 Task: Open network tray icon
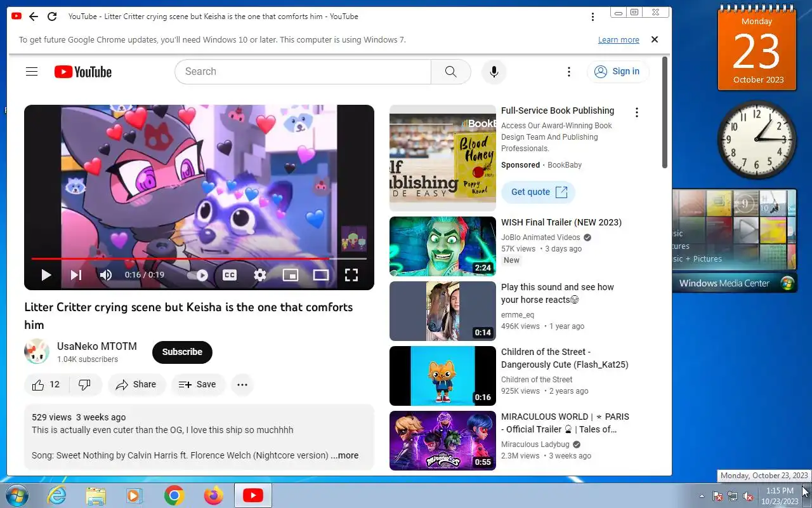733,496
